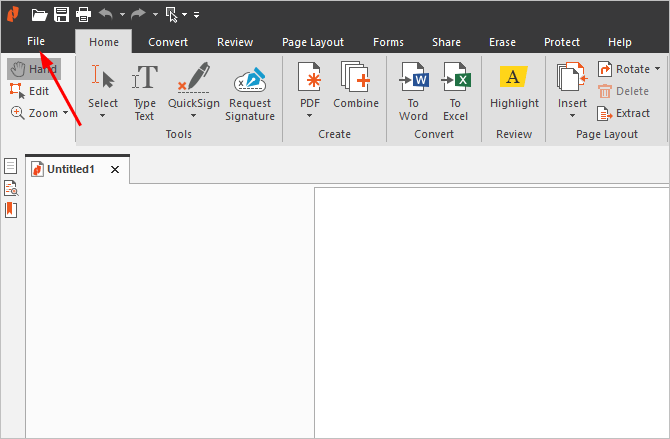The image size is (670, 439).
Task: Click the Save disk icon
Action: pyautogui.click(x=61, y=14)
